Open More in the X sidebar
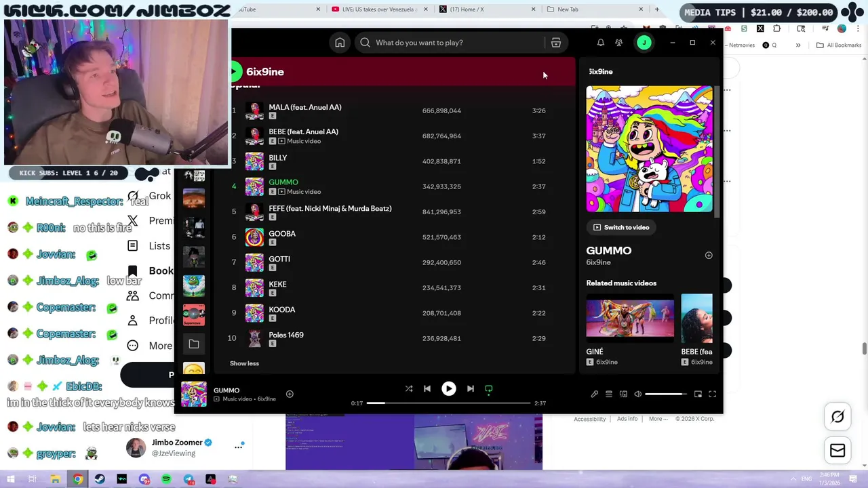 click(151, 346)
